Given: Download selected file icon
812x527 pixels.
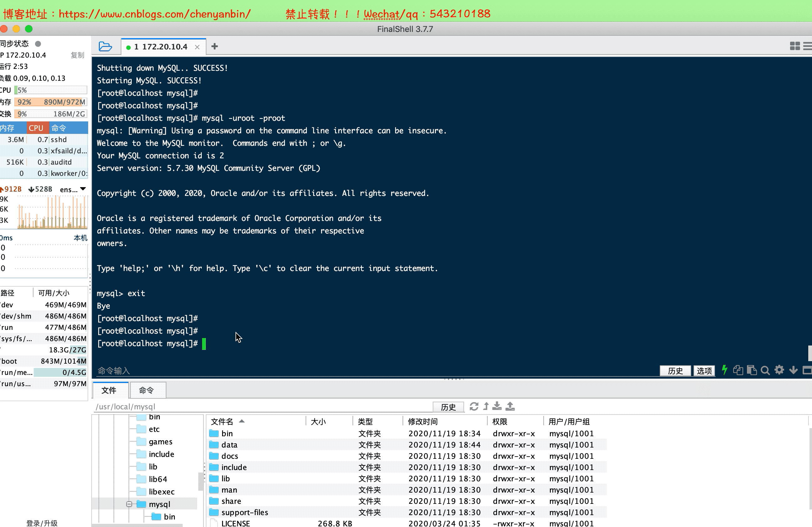Looking at the screenshot, I should [497, 406].
